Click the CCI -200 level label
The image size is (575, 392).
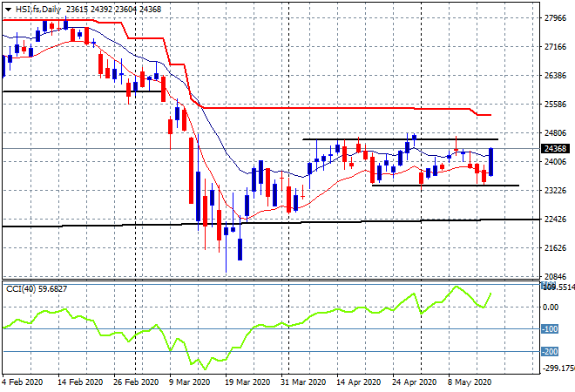click(550, 352)
